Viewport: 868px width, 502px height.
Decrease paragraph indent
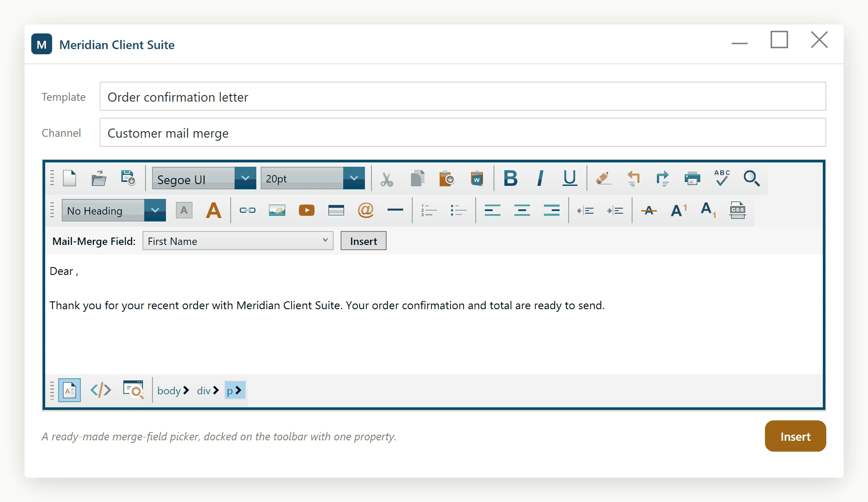pos(585,211)
